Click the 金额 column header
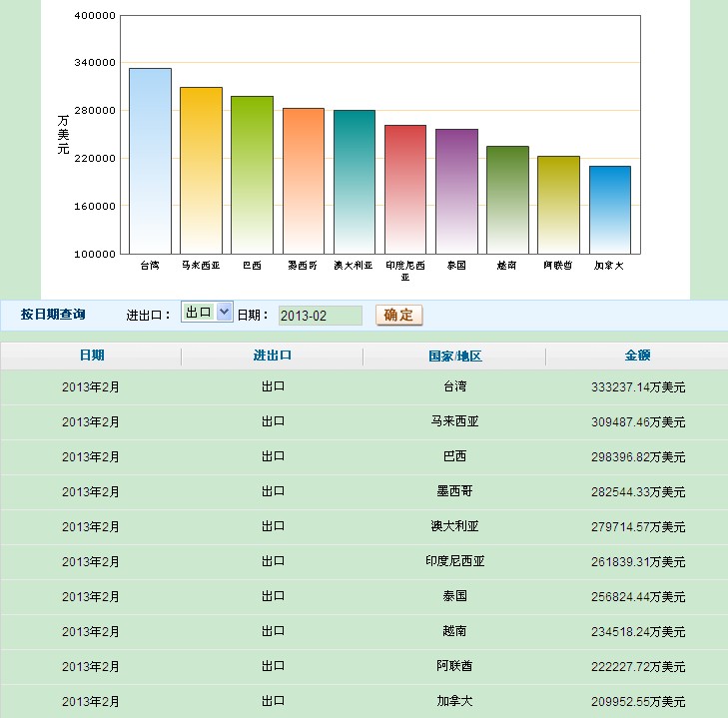The height and width of the screenshot is (718, 728). [x=637, y=356]
